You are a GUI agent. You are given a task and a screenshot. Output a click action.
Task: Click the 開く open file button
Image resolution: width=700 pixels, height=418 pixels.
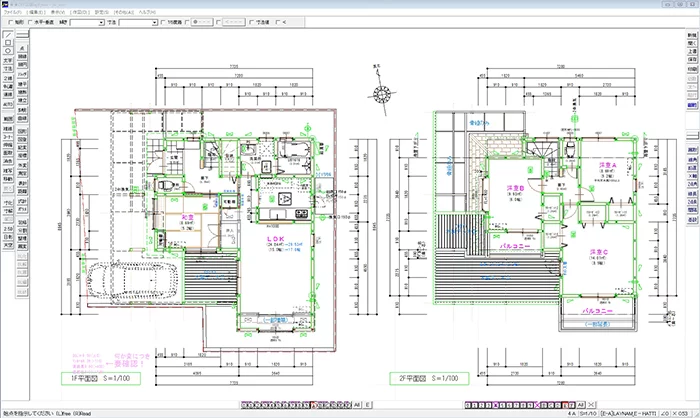pyautogui.click(x=691, y=46)
